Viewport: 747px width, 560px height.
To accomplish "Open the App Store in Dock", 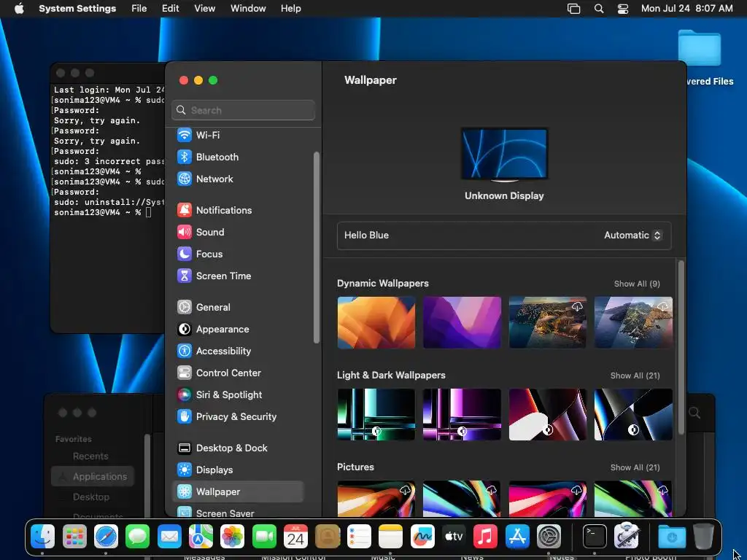I will pyautogui.click(x=517, y=537).
